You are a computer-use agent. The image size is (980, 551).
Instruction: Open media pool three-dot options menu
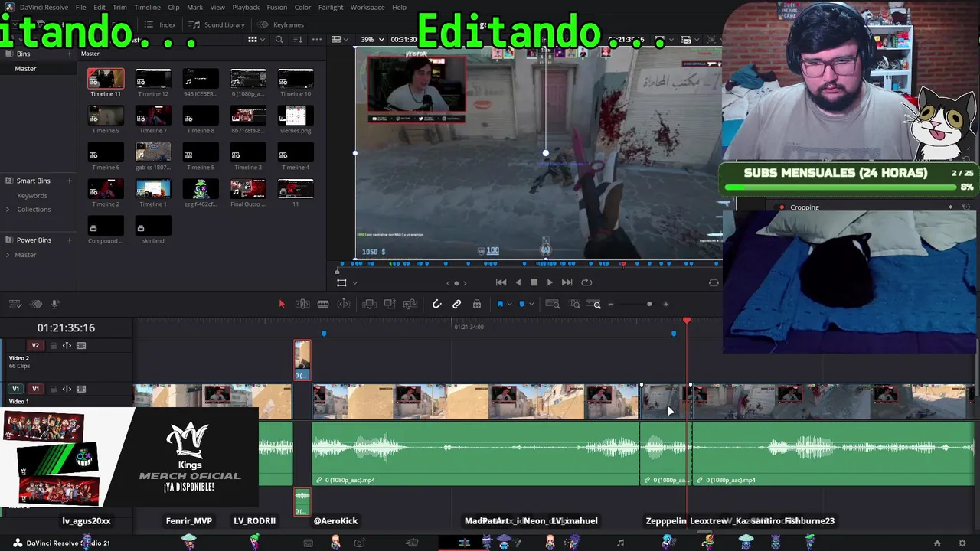point(318,40)
